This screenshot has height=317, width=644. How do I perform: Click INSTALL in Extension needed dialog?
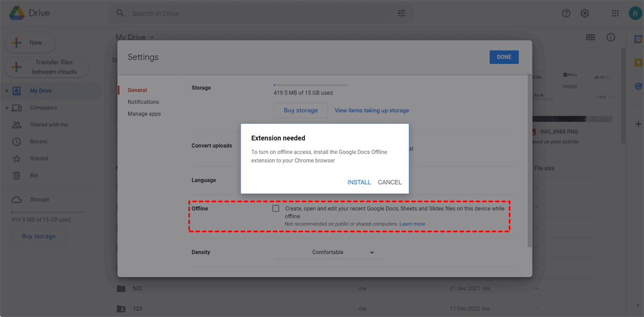[359, 182]
